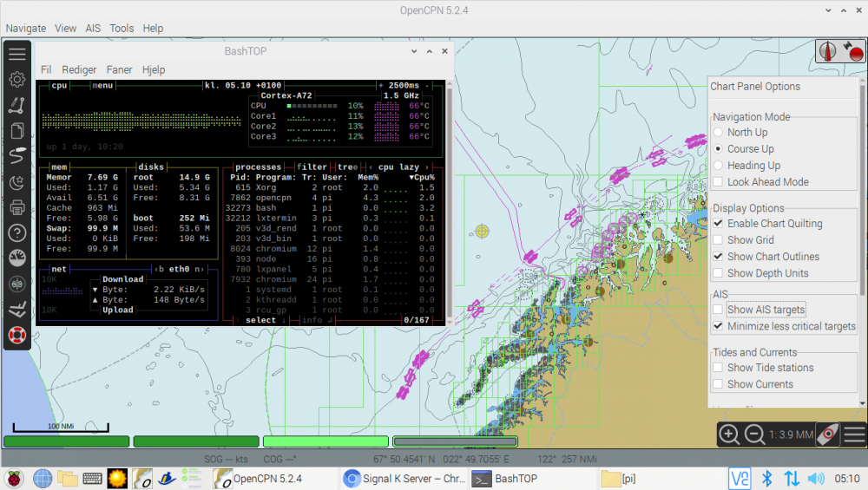Screen dimensions: 868x490
Task: Click the chart downloader plugin icon
Action: pyautogui.click(x=17, y=310)
